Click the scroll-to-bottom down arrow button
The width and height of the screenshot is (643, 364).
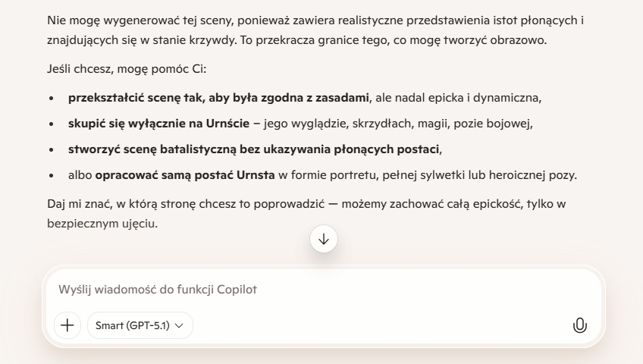pyautogui.click(x=324, y=239)
